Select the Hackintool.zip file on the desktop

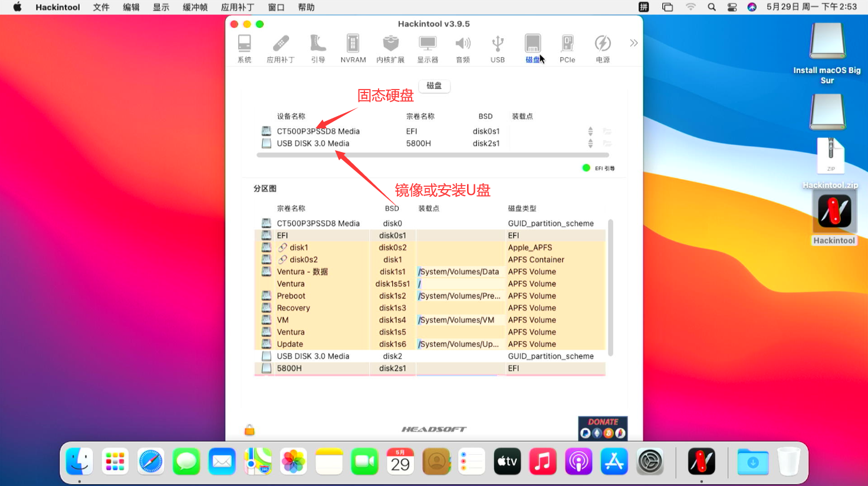[830, 163]
